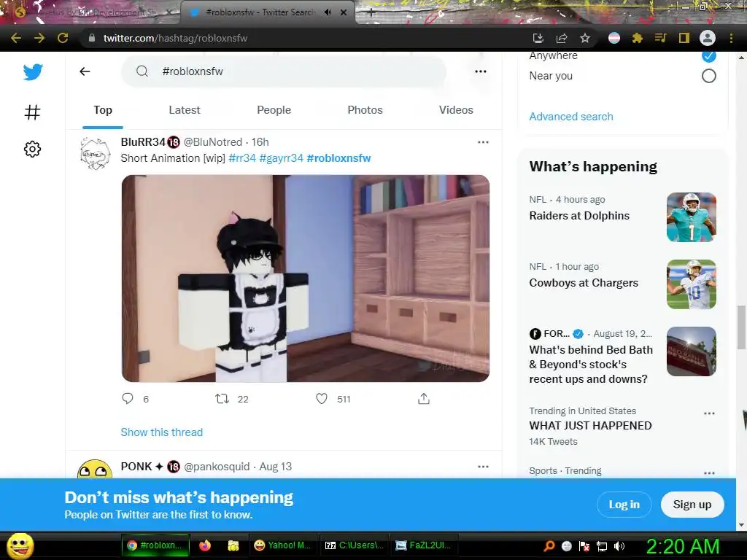Switch to the People tab
Screen dimensions: 747x560
pos(274,110)
